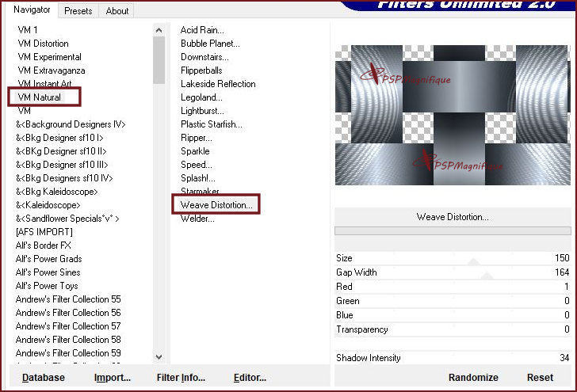Select Bubble Planet filter
Screen dimensions: 577x392
tap(210, 44)
